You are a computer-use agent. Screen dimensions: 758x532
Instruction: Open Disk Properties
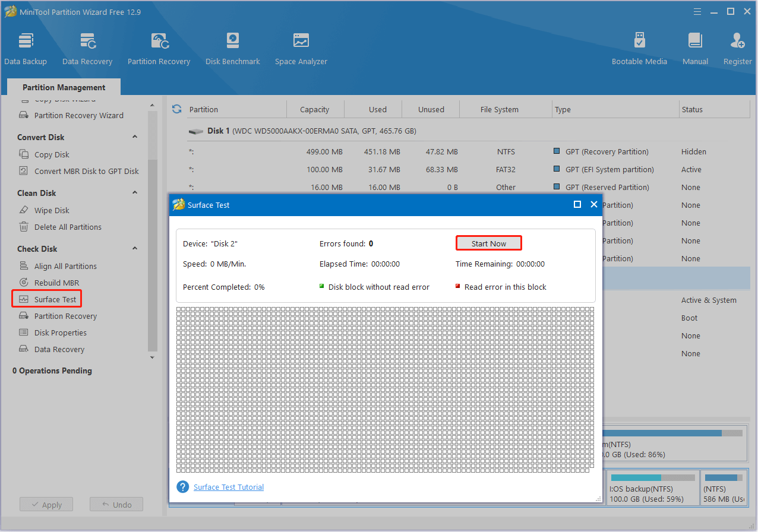point(53,332)
